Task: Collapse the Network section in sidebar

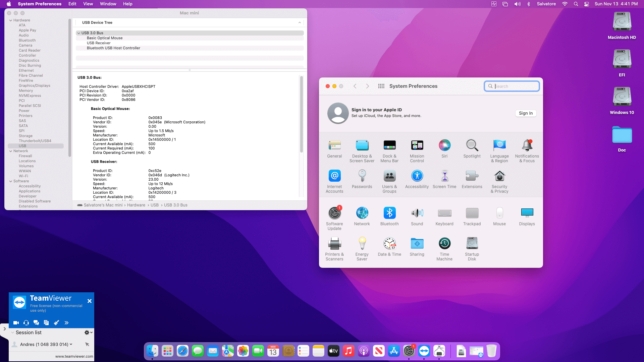Action: pos(11,151)
